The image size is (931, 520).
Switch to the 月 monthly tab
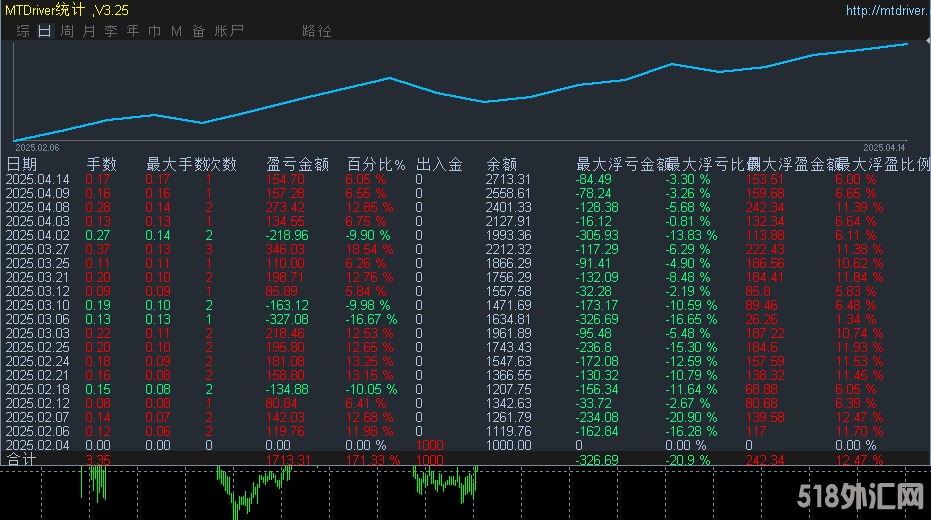(x=88, y=31)
